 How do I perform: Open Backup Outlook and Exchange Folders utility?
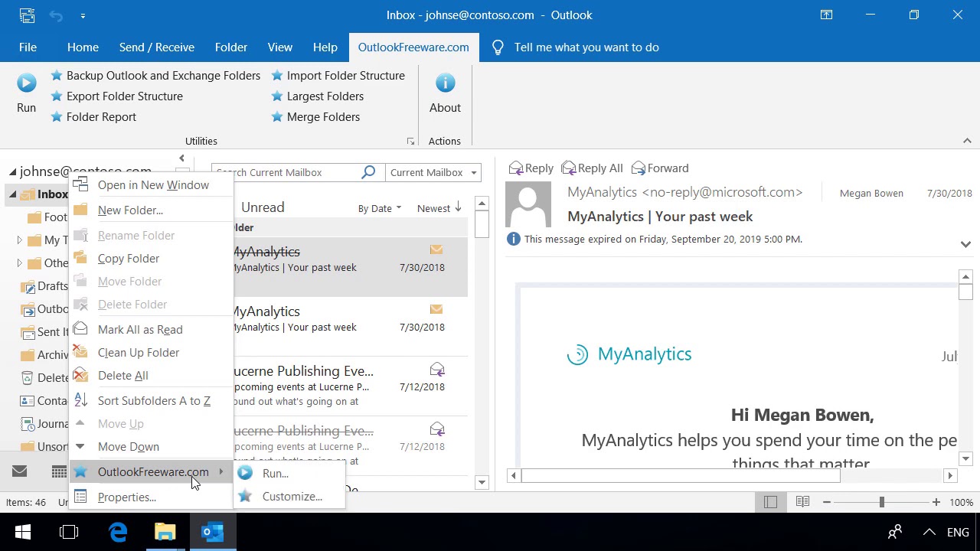coord(155,76)
